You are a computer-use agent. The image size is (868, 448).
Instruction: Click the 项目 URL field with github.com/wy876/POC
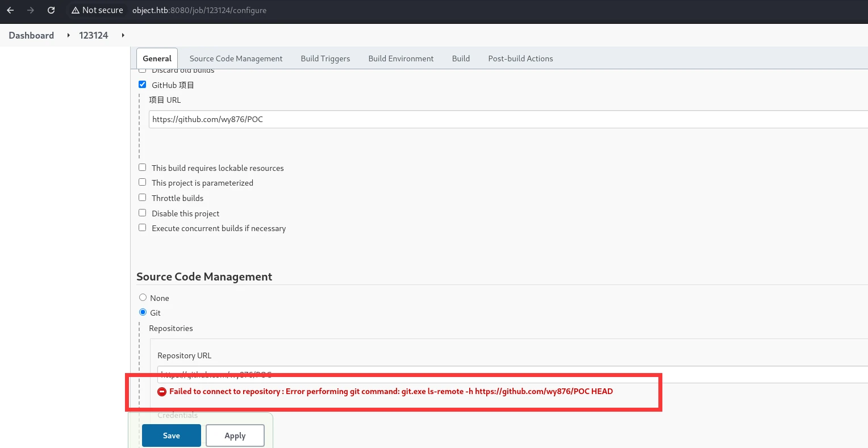(508, 119)
